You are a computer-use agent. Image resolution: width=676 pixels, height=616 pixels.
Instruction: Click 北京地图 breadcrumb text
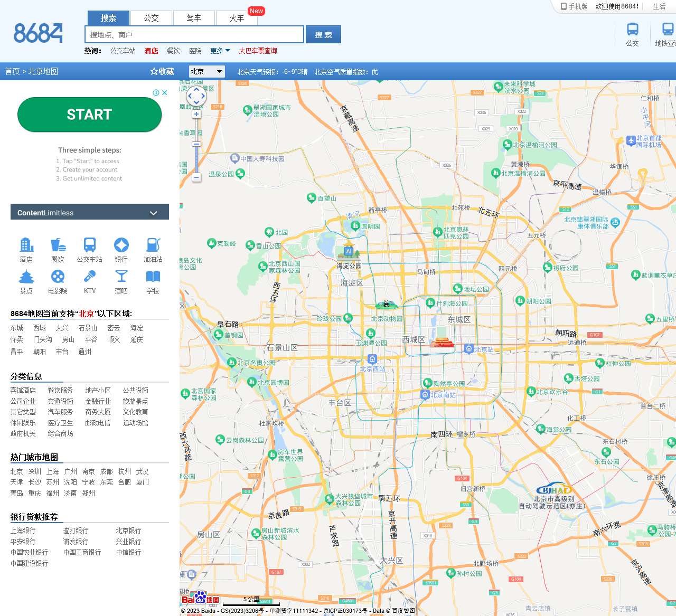pyautogui.click(x=43, y=71)
